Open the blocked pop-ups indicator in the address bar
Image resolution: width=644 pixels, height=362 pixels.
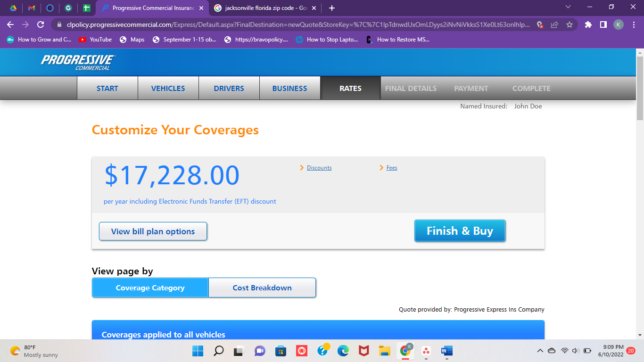[x=540, y=25]
